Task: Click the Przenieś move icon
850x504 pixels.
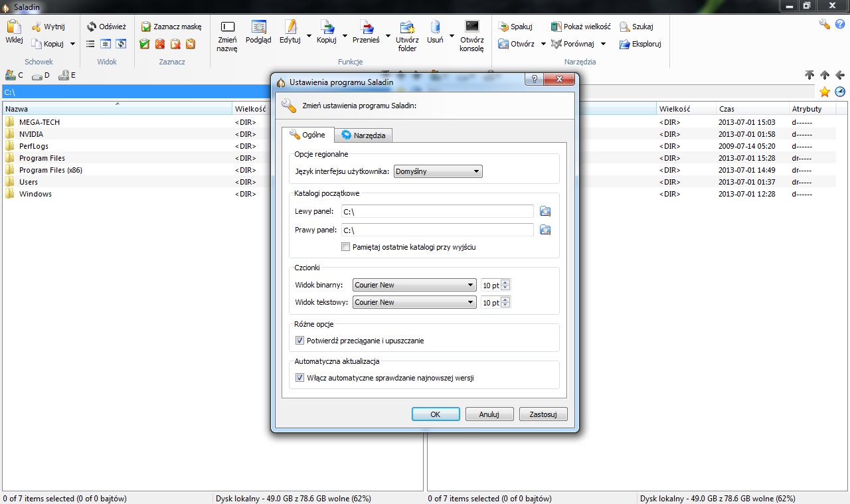Action: point(366,27)
